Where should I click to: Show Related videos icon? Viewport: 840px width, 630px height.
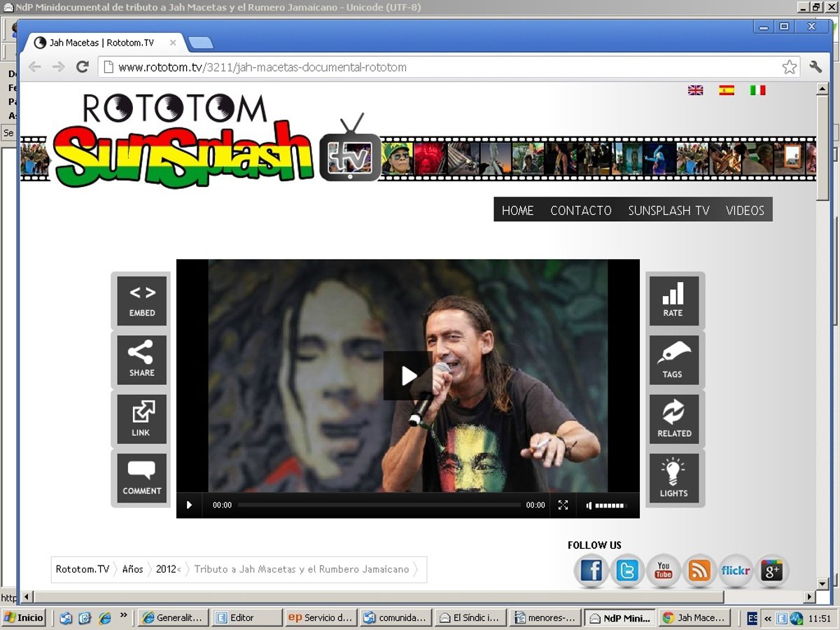673,419
